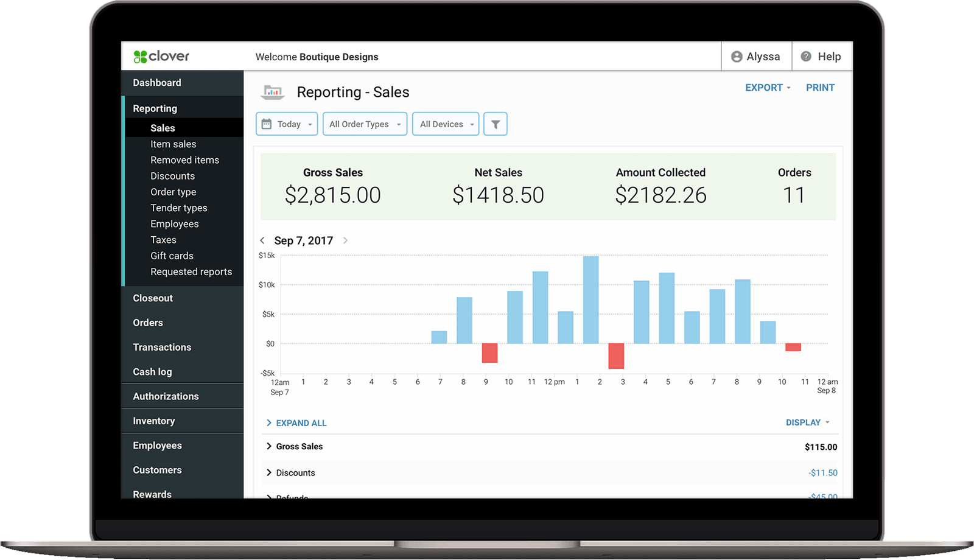Select Tender types in sidebar
974x560 pixels.
pos(179,208)
